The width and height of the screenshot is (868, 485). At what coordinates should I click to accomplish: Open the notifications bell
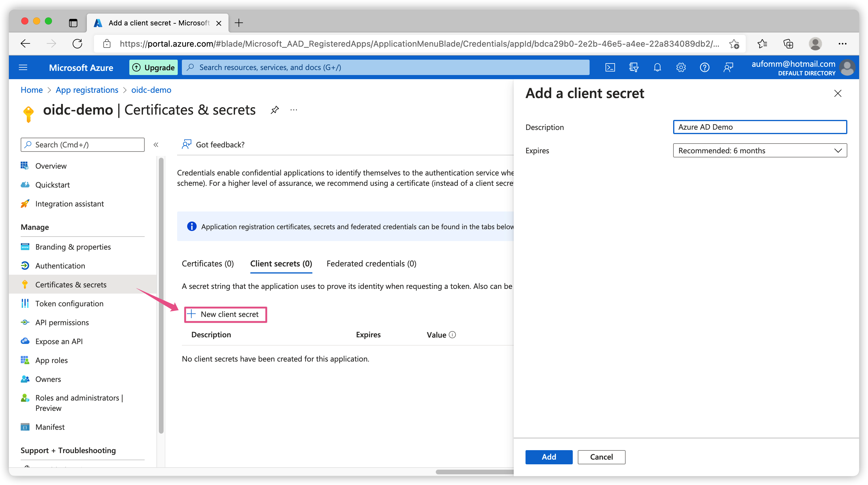tap(657, 67)
